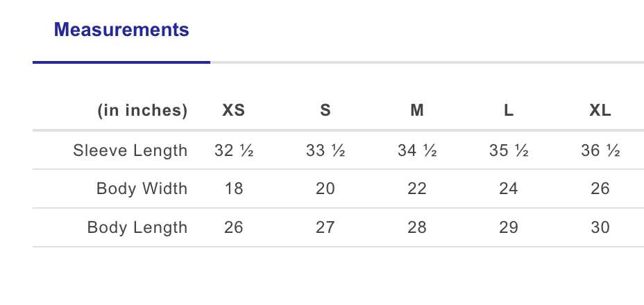Select the L size column header
Viewport: 644px width, 305px height.
(509, 110)
